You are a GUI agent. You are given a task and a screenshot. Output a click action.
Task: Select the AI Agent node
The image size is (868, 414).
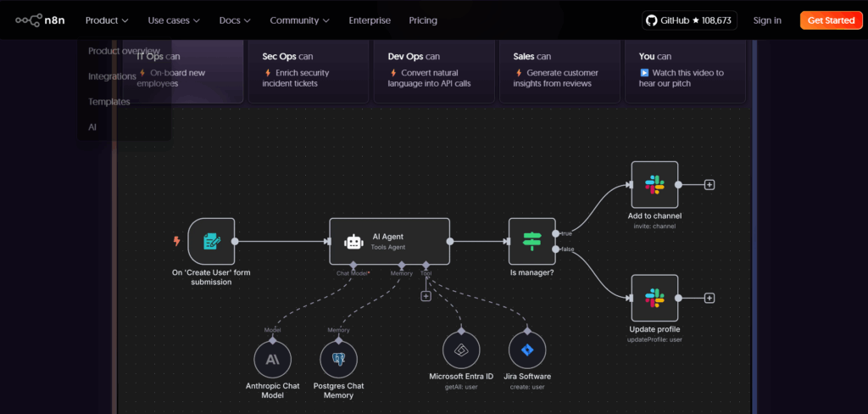pyautogui.click(x=390, y=241)
